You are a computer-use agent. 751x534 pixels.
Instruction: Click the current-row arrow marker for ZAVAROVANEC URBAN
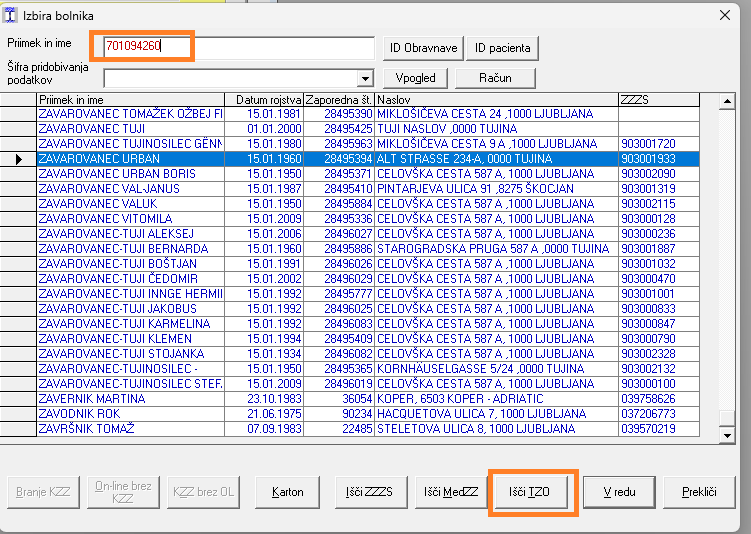(18, 159)
